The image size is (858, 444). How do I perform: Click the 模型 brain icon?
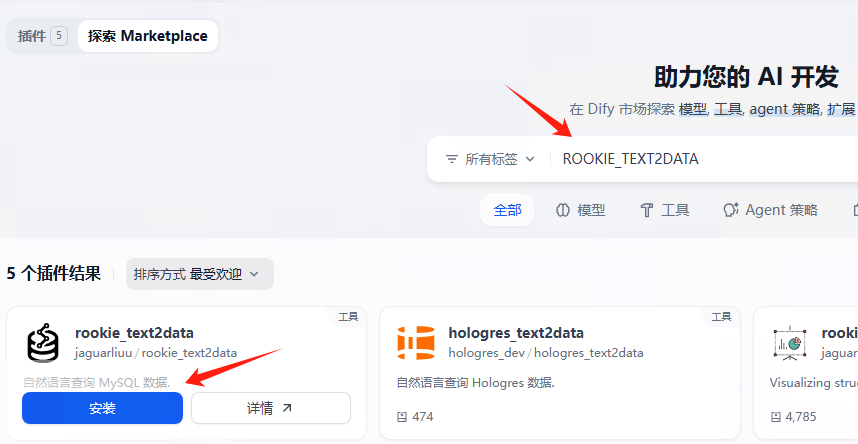tap(563, 210)
